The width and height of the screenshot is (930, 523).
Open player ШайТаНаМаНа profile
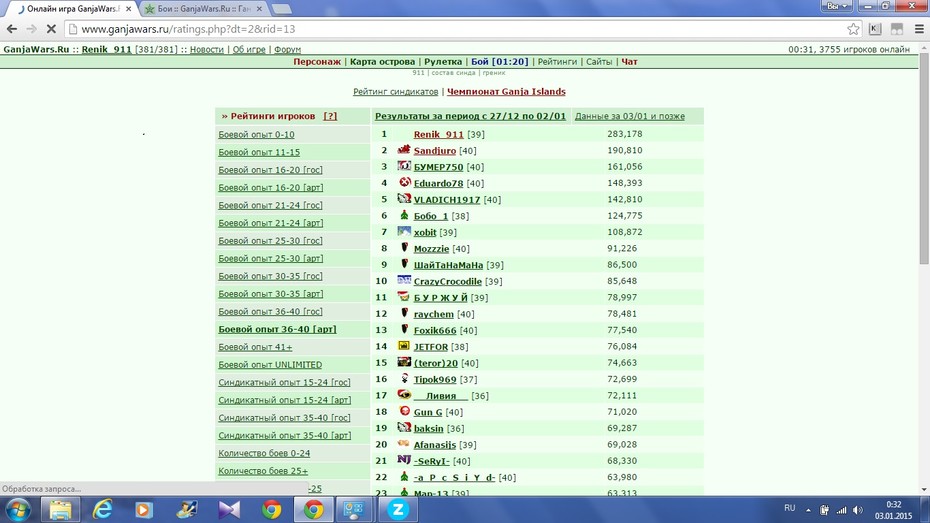[448, 265]
